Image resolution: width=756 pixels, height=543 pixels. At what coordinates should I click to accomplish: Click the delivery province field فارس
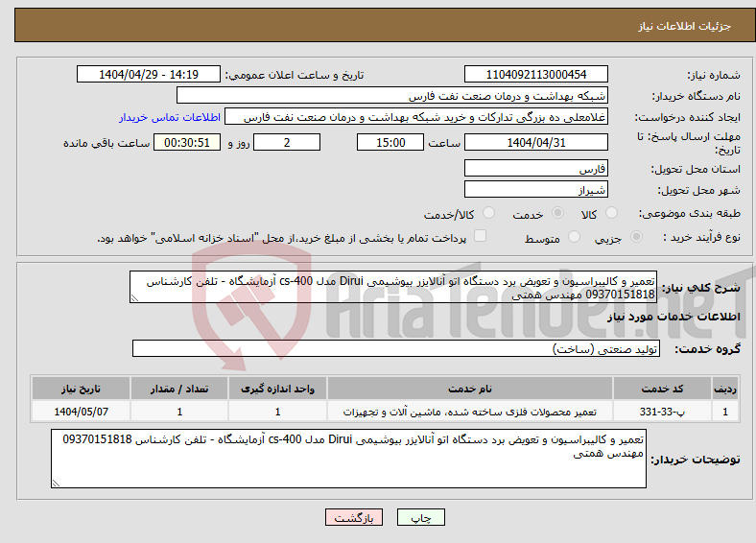click(536, 168)
